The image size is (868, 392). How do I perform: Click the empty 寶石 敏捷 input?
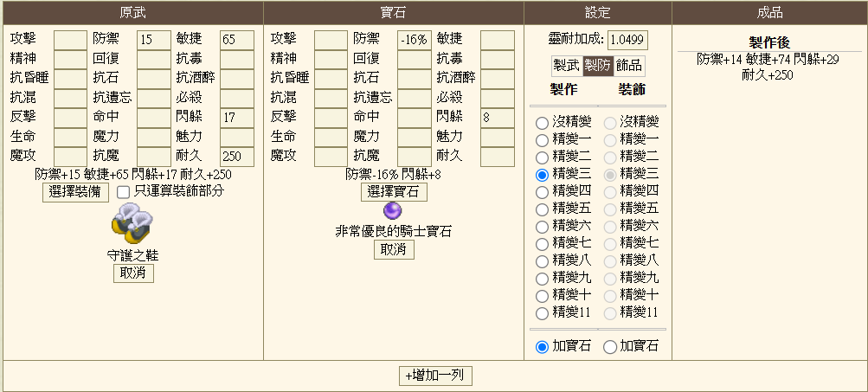pyautogui.click(x=498, y=40)
